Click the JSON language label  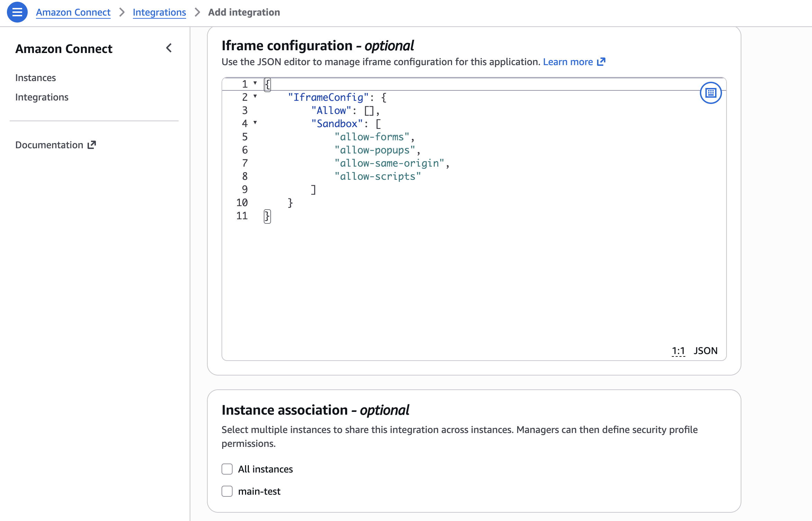[705, 351]
